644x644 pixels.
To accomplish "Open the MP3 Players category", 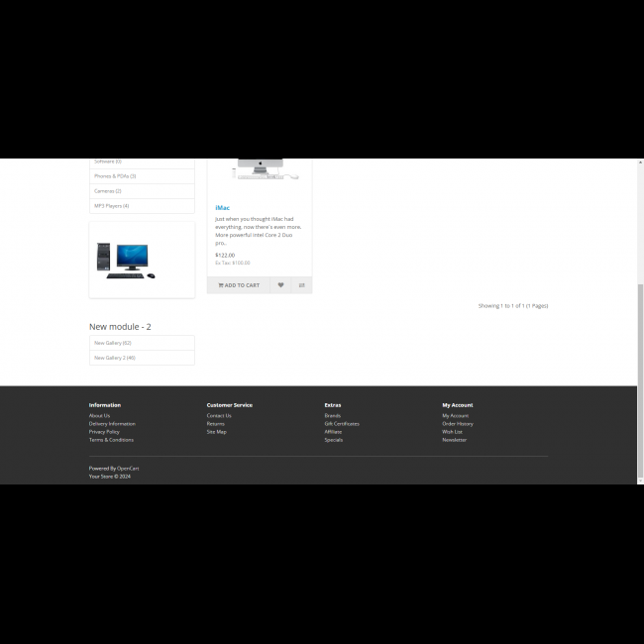I will 112,206.
